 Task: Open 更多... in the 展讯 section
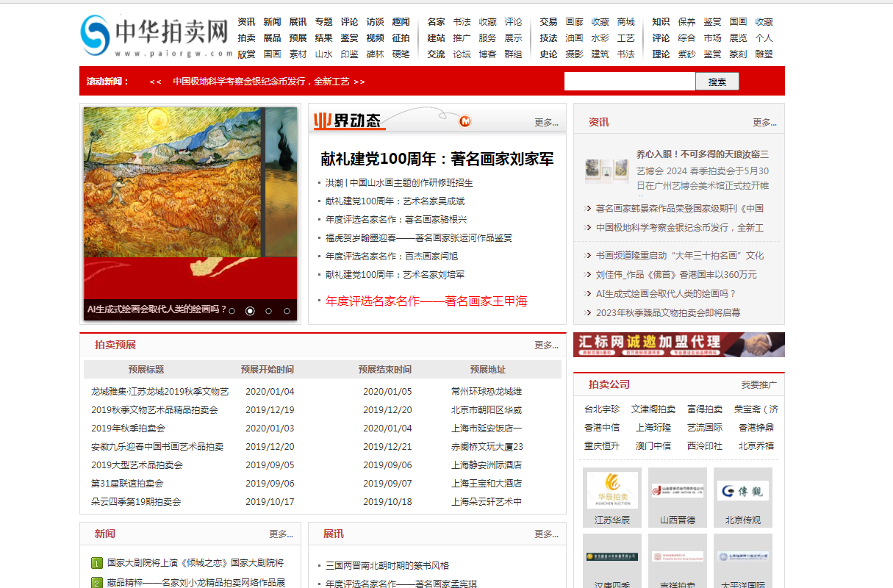coord(546,534)
